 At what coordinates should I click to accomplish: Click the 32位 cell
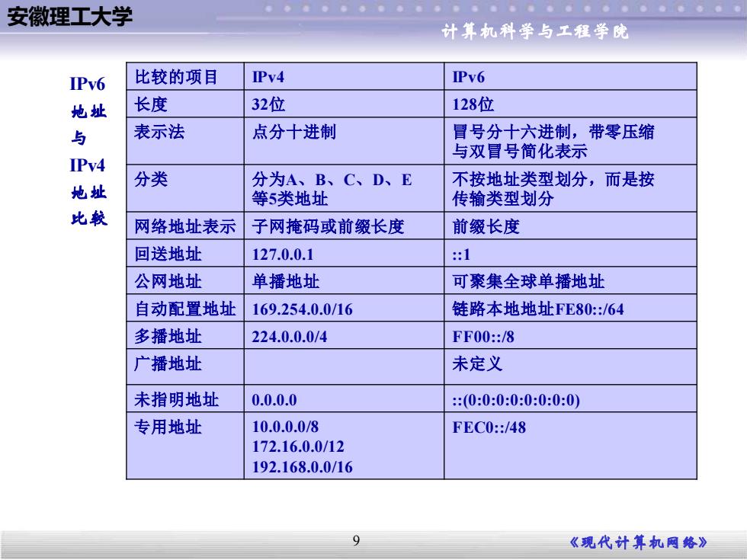344,104
